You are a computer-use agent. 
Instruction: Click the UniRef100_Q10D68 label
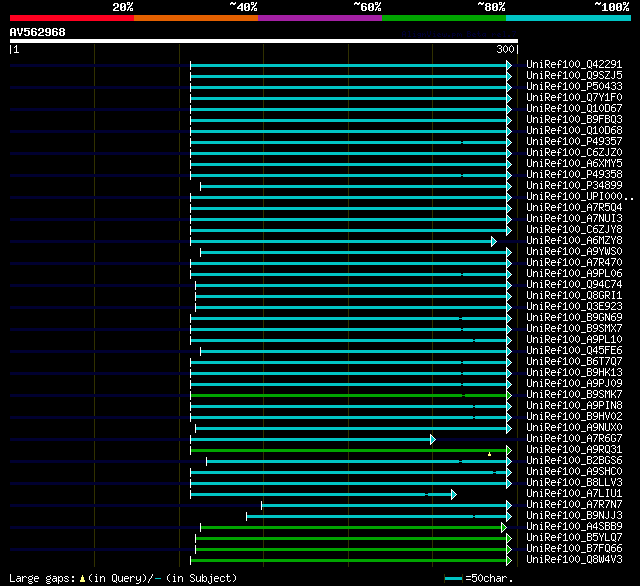point(574,131)
